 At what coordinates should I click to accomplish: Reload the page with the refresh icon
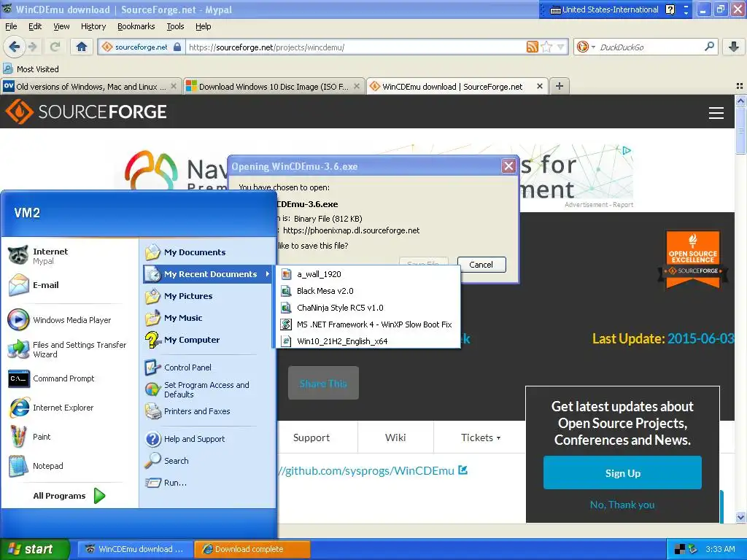click(x=55, y=47)
